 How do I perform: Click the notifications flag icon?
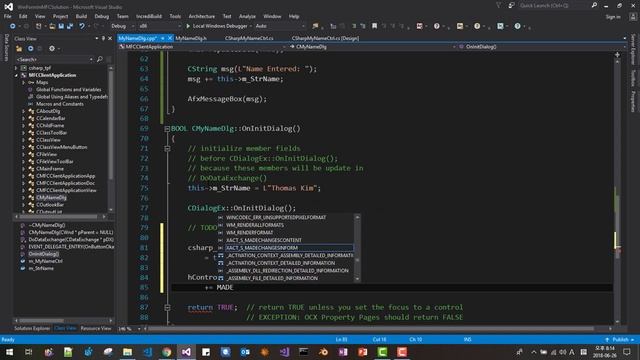(x=499, y=5)
